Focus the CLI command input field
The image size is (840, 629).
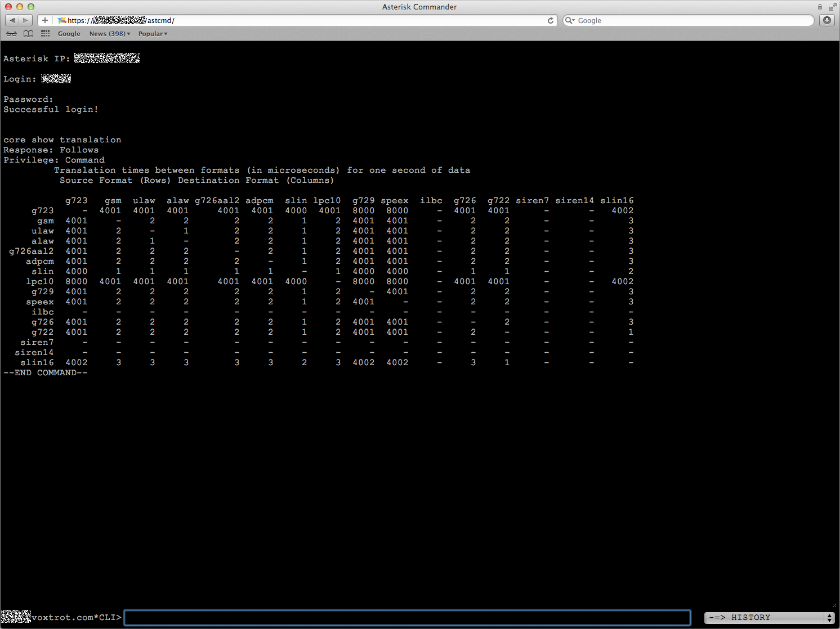[408, 617]
